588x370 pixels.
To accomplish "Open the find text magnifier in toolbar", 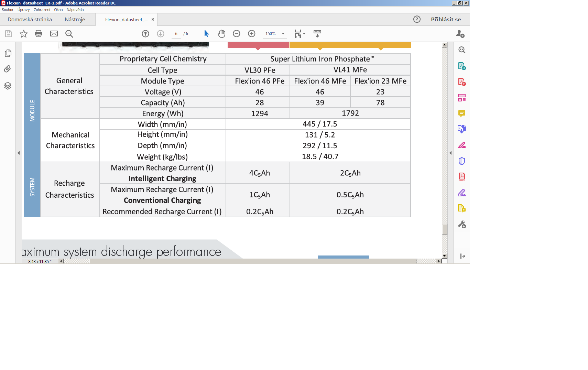I will [69, 34].
